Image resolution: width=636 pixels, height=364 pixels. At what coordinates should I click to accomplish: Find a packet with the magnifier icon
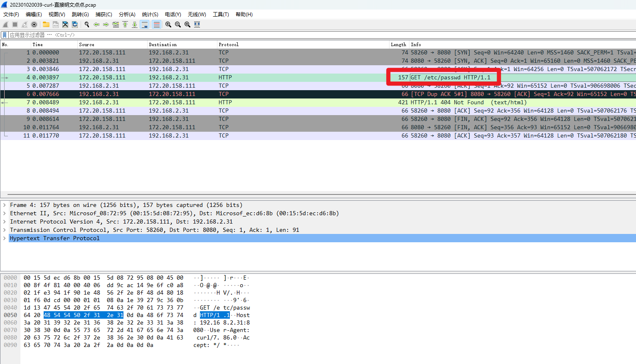[x=87, y=25]
